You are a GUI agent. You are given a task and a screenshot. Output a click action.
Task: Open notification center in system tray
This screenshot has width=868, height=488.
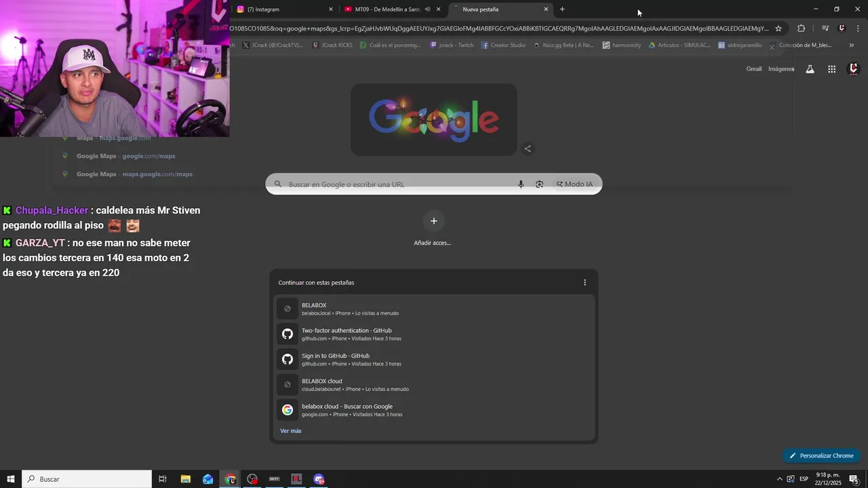click(x=854, y=479)
